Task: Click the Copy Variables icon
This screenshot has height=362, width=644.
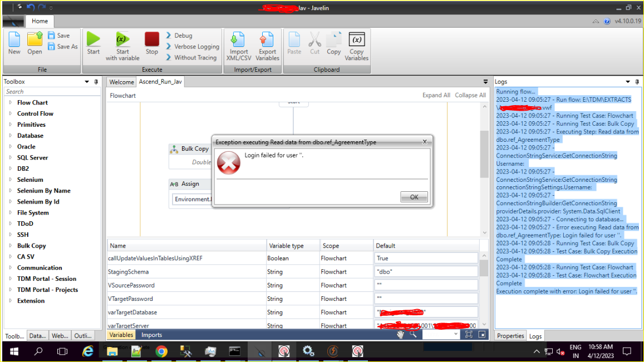Action: click(356, 40)
